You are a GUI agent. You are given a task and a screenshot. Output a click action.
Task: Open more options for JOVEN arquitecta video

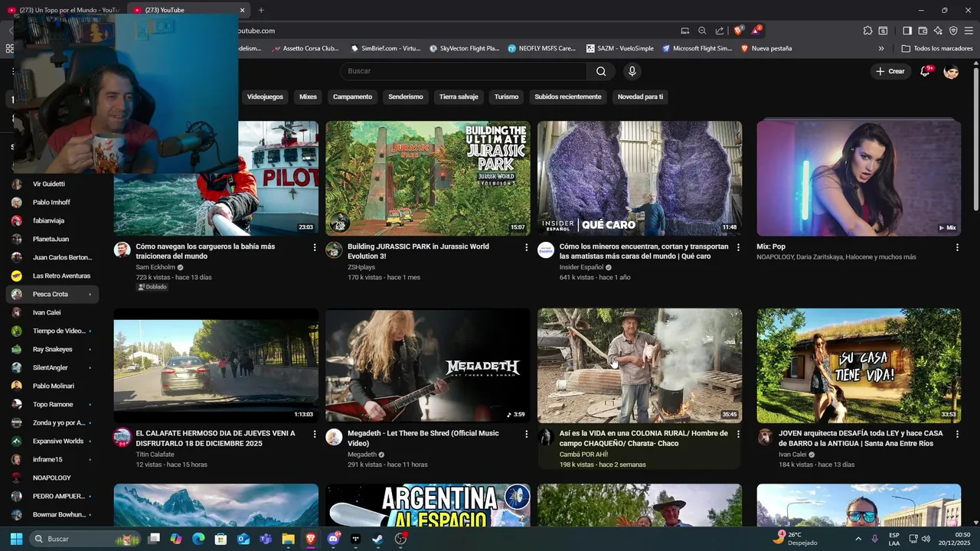pyautogui.click(x=957, y=434)
